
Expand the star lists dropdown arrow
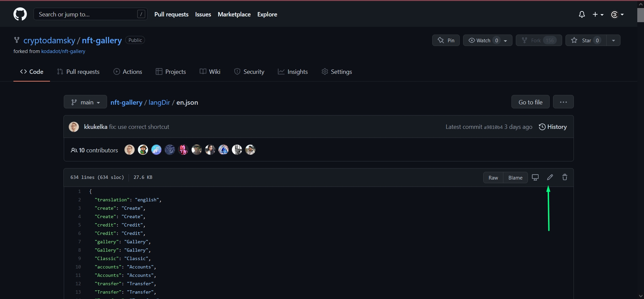[613, 41]
